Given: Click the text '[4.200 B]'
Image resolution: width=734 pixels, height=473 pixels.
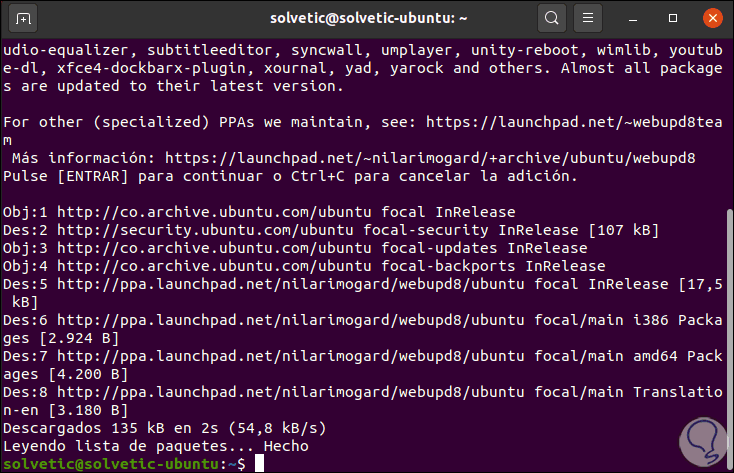Looking at the screenshot, I should coord(88,374).
